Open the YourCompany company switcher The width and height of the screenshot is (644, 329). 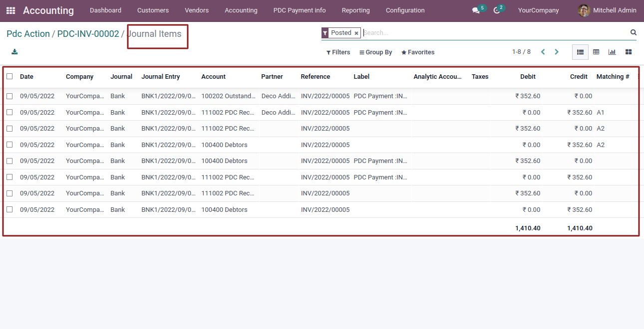coord(538,10)
